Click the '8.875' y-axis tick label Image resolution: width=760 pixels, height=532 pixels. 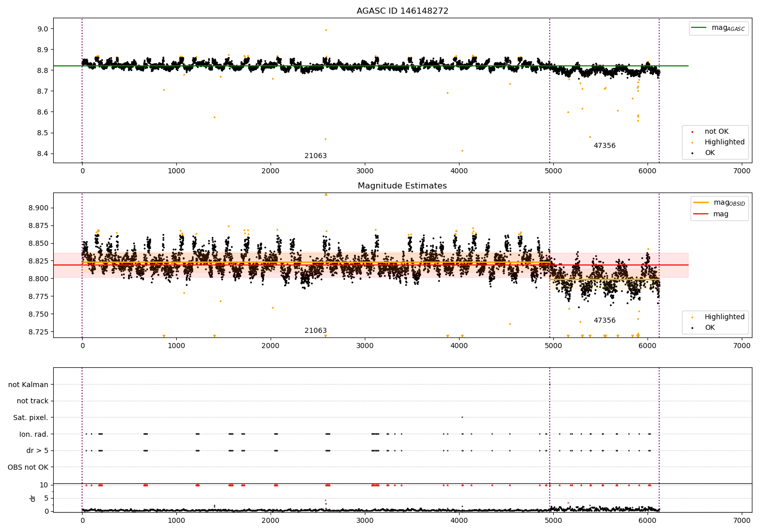point(39,225)
